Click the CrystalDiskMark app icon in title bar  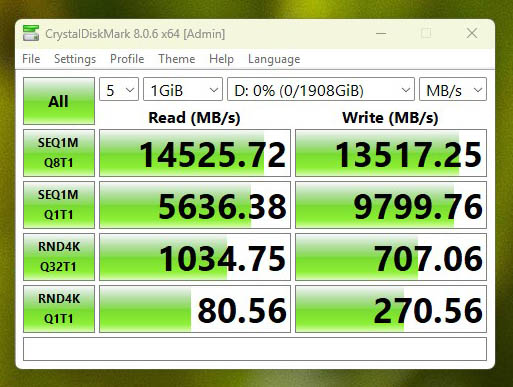[31, 33]
